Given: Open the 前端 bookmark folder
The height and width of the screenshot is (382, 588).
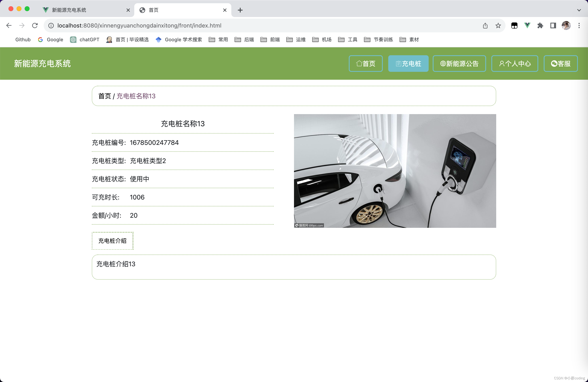Looking at the screenshot, I should [270, 40].
